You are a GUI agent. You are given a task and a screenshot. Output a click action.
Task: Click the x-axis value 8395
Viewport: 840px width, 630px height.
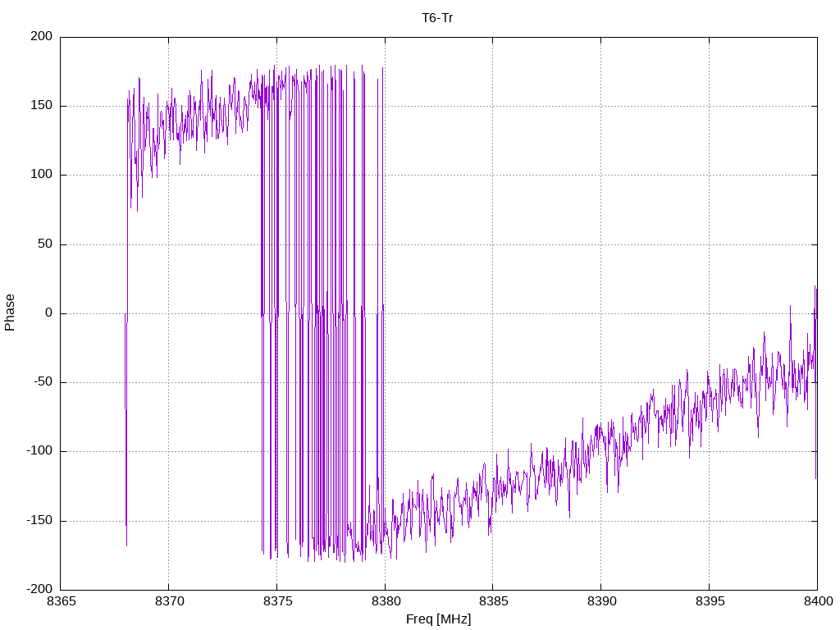coord(710,601)
